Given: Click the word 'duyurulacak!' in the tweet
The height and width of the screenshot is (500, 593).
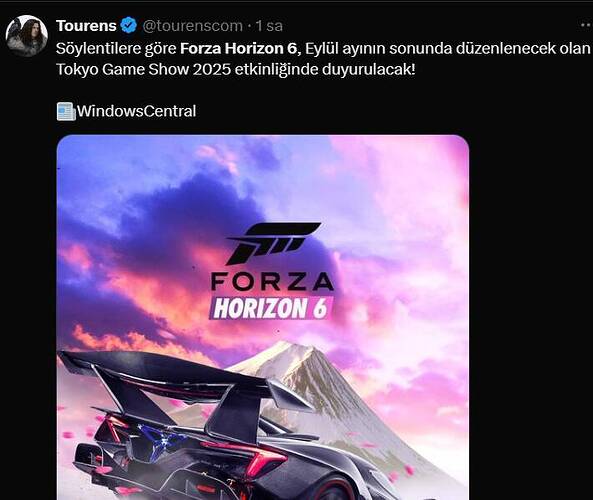Looking at the screenshot, I should tap(369, 70).
